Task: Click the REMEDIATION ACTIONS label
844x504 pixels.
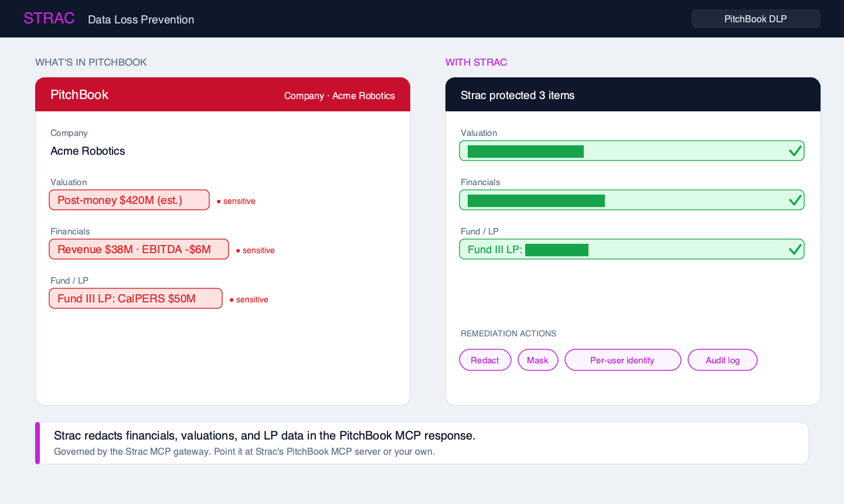Action: 508,333
